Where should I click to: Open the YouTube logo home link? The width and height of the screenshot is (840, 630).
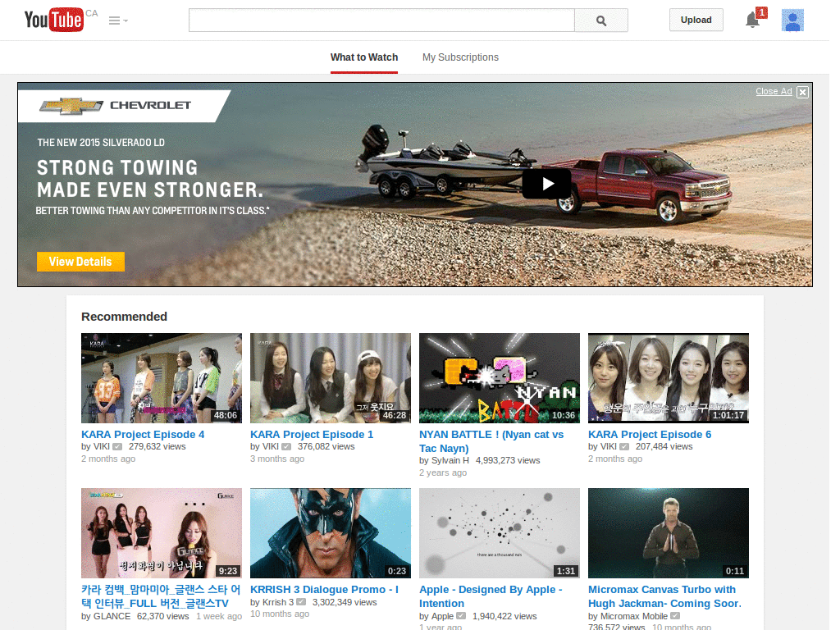pos(53,20)
